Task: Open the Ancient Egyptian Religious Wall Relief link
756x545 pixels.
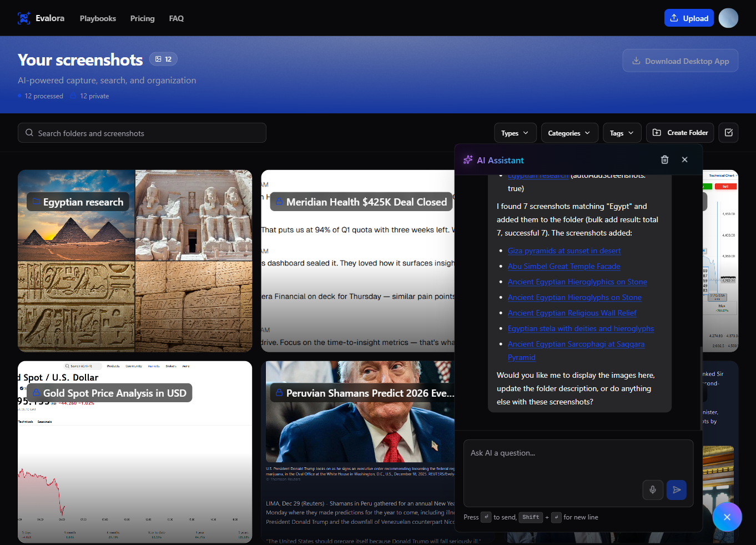Action: (572, 313)
